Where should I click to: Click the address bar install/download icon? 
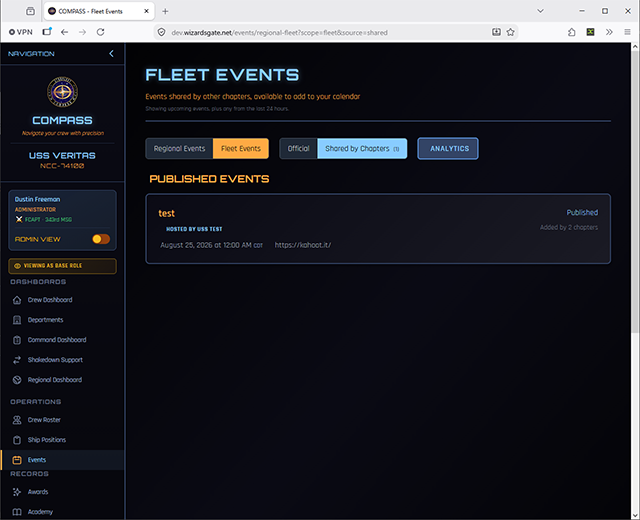[x=496, y=32]
